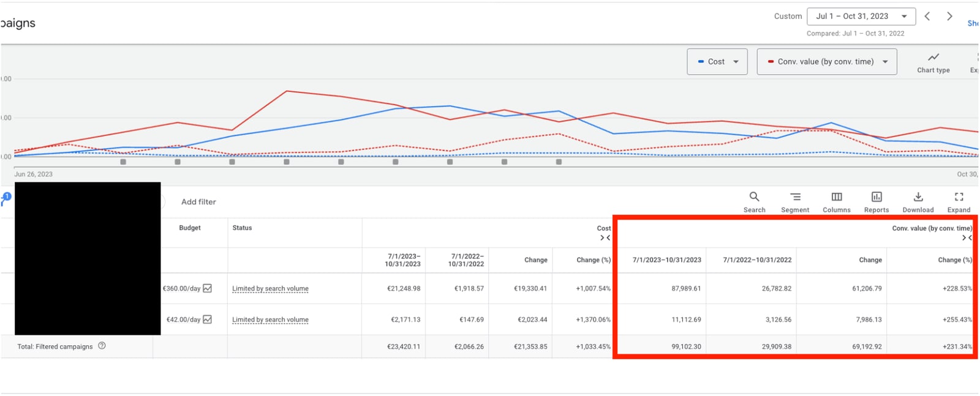Go to the next date range
Screen dimensions: 980x396
tap(949, 17)
